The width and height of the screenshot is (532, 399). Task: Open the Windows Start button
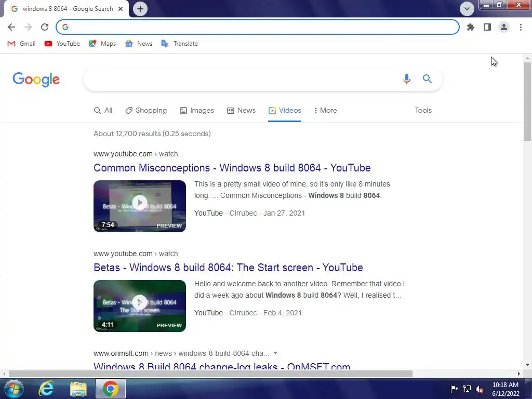14,389
